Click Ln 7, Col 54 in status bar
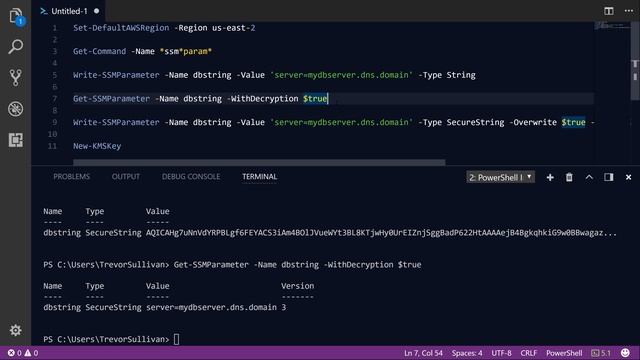Image resolution: width=640 pixels, height=360 pixels. point(423,353)
